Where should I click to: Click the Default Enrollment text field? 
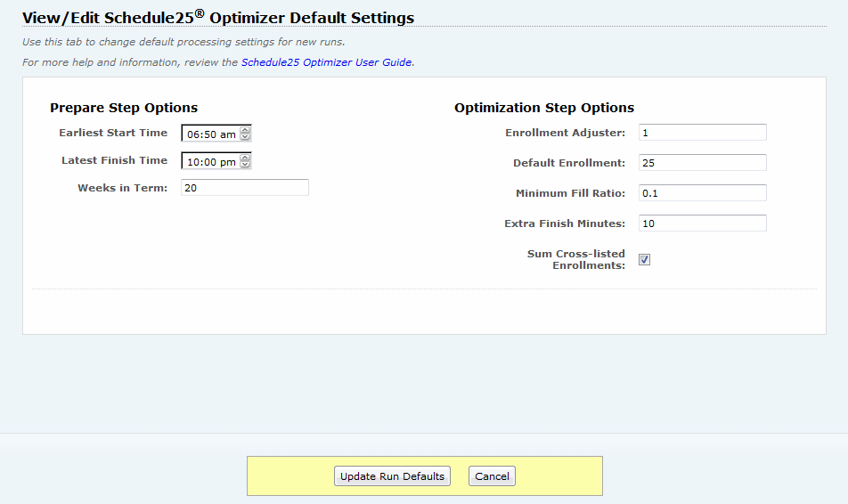(702, 163)
